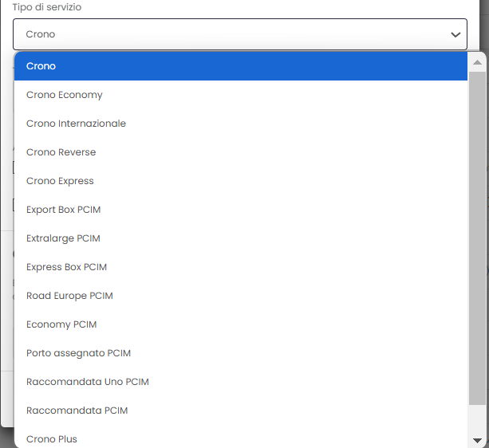This screenshot has height=448, width=489.
Task: Click the scrollbar up arrow
Action: pyautogui.click(x=477, y=62)
